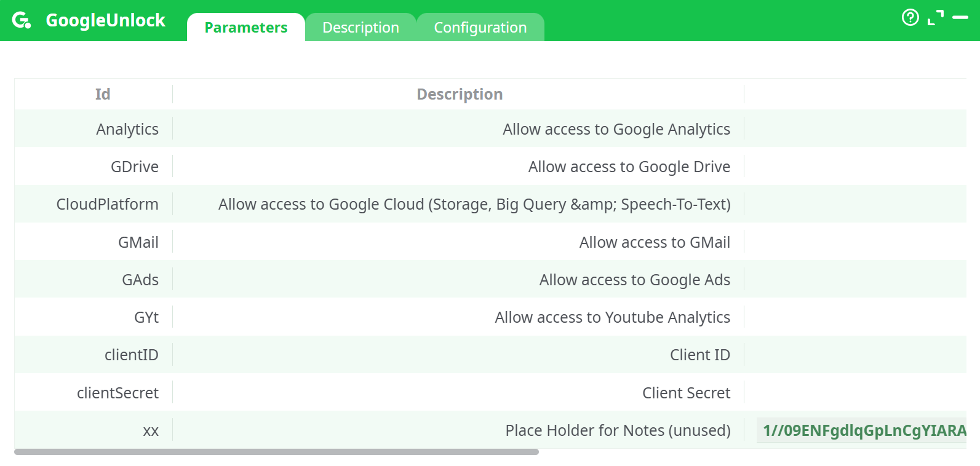Screen dimensions: 980x466
Task: Select the clientSecret parameter id
Action: pyautogui.click(x=118, y=393)
